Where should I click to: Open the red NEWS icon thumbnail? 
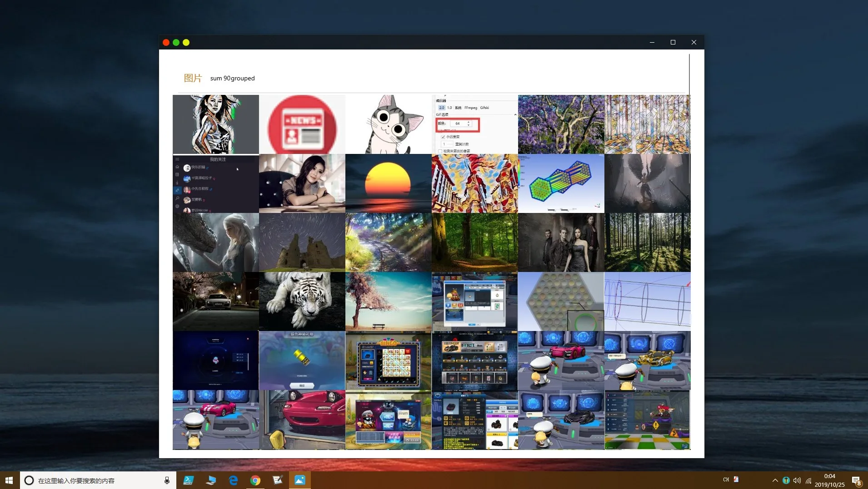click(x=302, y=124)
